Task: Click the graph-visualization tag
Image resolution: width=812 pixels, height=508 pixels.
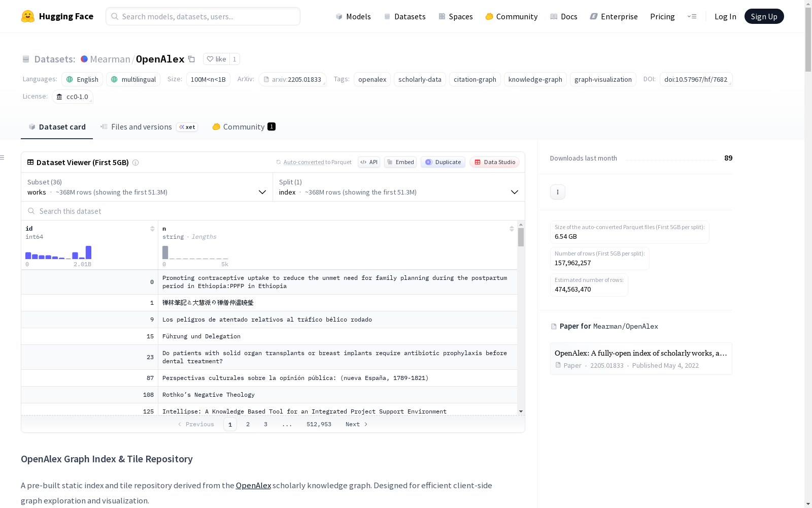Action: (x=603, y=79)
